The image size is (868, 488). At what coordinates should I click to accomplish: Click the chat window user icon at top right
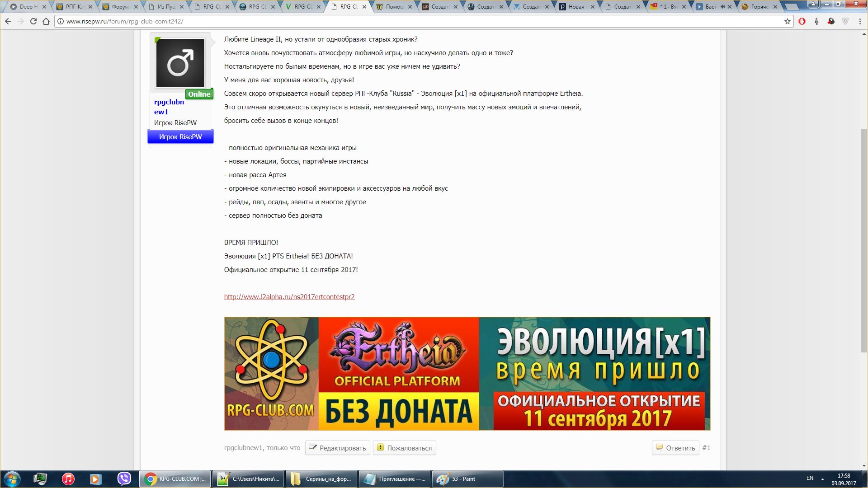coord(813,4)
